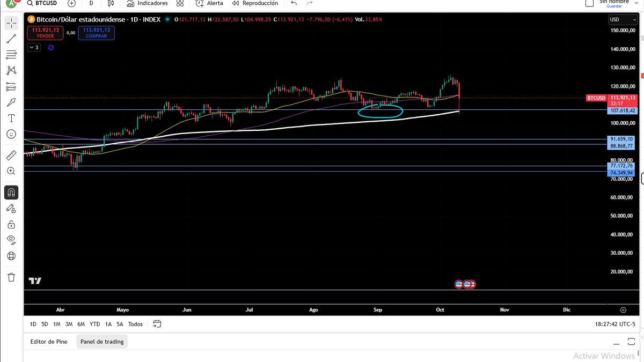Screen dimensions: 644x362
Task: Click the Guardar save link
Action: (614, 6)
